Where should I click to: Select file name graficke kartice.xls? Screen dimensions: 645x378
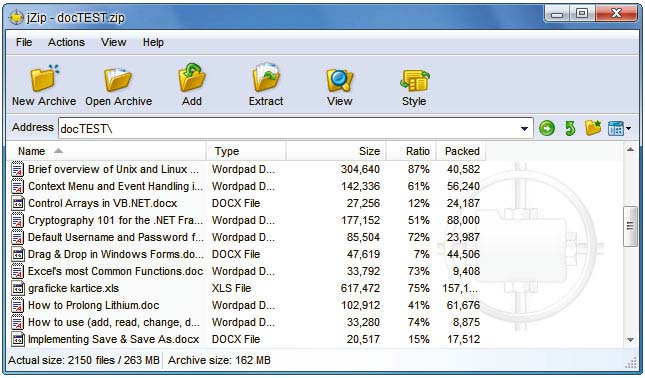coord(73,288)
